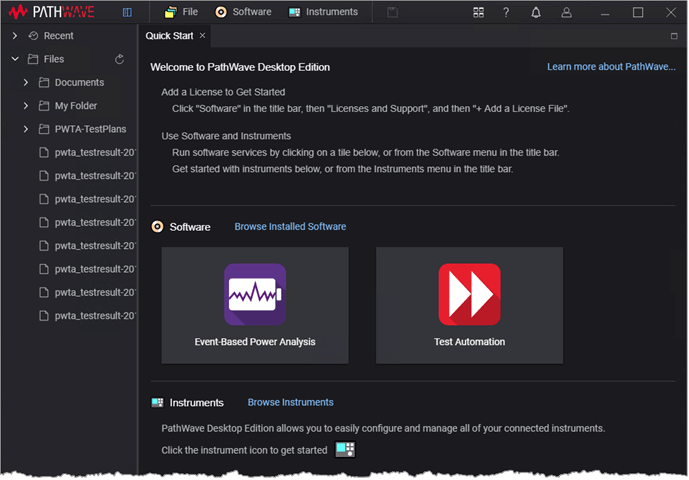689x480 pixels.
Task: Click the Software menu target icon
Action: pyautogui.click(x=221, y=12)
